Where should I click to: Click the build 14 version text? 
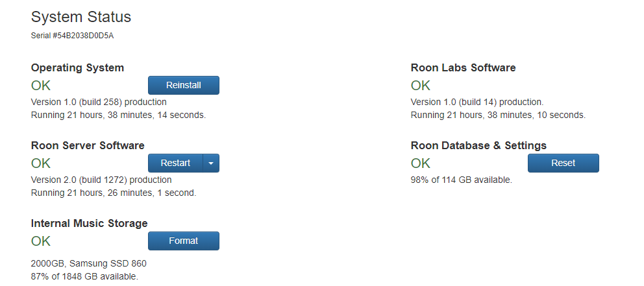point(477,102)
